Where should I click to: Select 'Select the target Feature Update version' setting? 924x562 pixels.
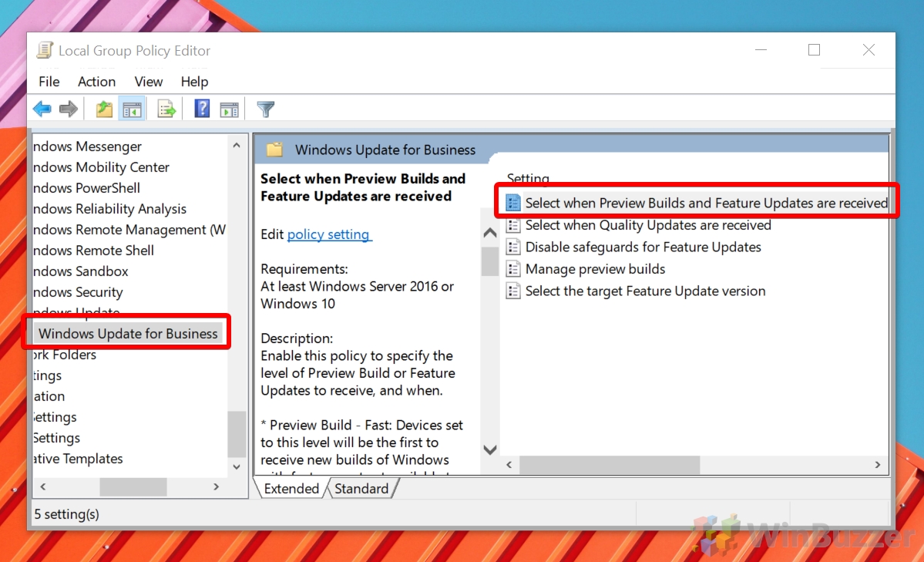click(x=645, y=291)
